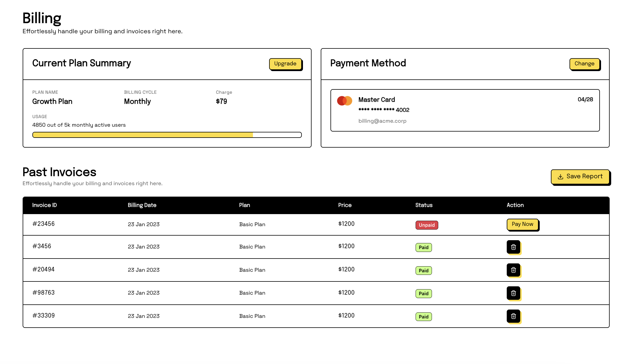Screen dimensions: 634x364
Task: Click the Paid badge for invoice #3456
Action: pyautogui.click(x=423, y=247)
